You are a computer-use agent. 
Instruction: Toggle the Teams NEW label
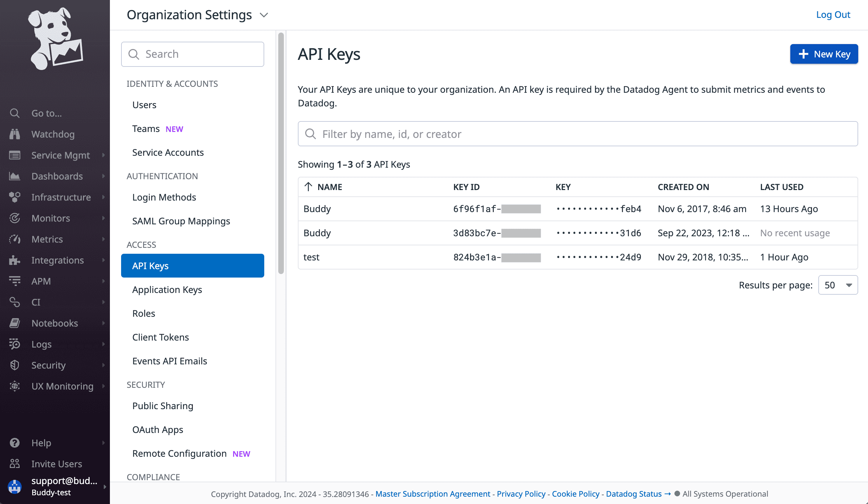175,128
